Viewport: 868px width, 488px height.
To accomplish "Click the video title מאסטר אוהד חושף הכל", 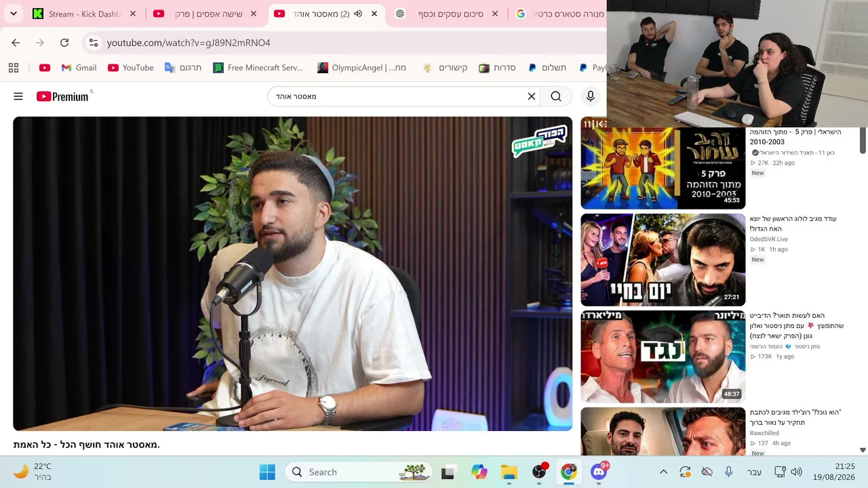I will [x=86, y=445].
